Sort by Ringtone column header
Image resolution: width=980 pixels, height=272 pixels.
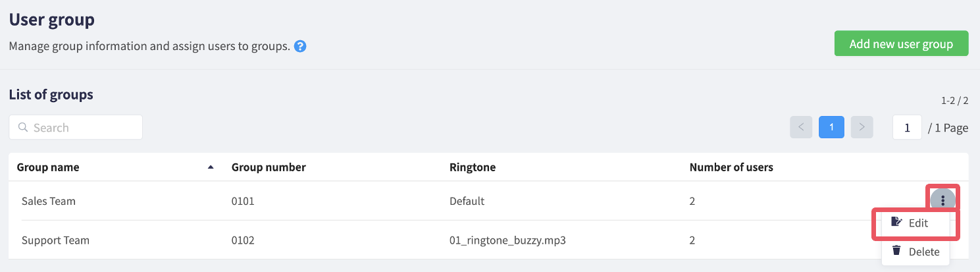click(473, 167)
